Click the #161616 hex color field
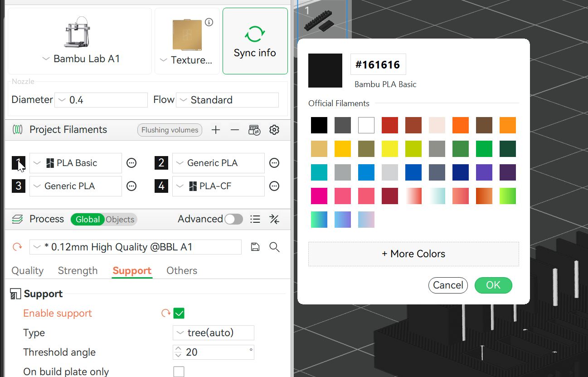Screen dimensions: 588x377 (378, 64)
